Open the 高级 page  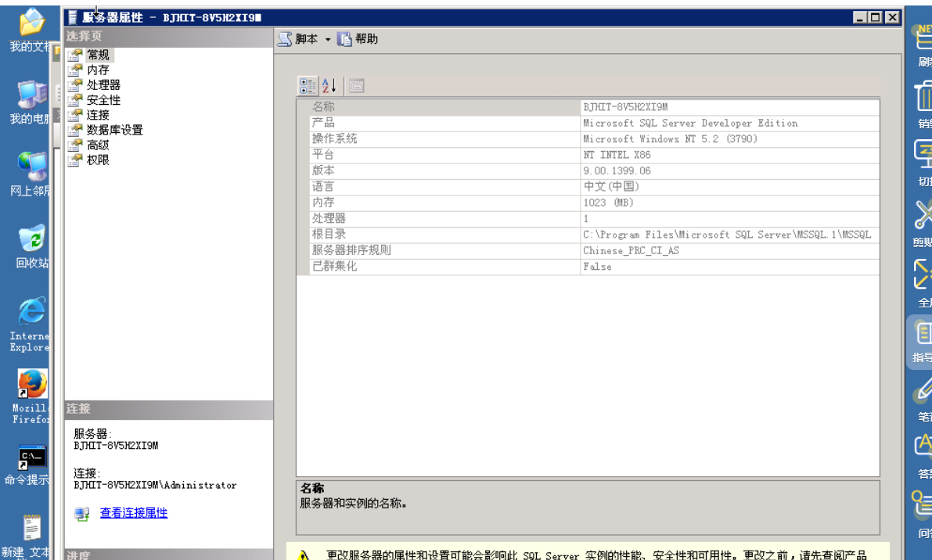coord(98,145)
